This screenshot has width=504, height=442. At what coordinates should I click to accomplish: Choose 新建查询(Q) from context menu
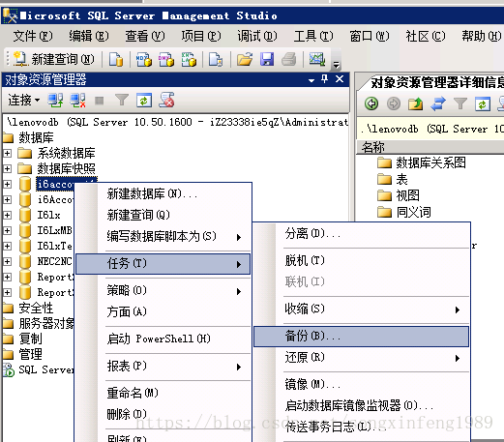point(163,215)
